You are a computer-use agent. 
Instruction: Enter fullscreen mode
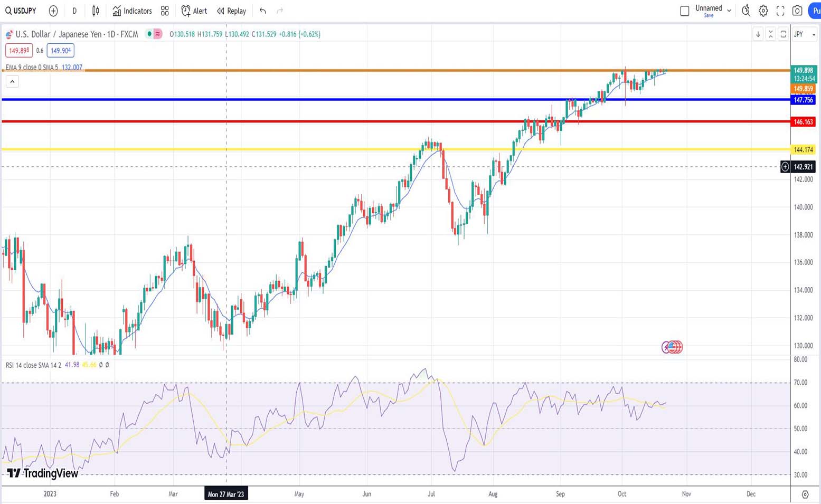(x=780, y=11)
